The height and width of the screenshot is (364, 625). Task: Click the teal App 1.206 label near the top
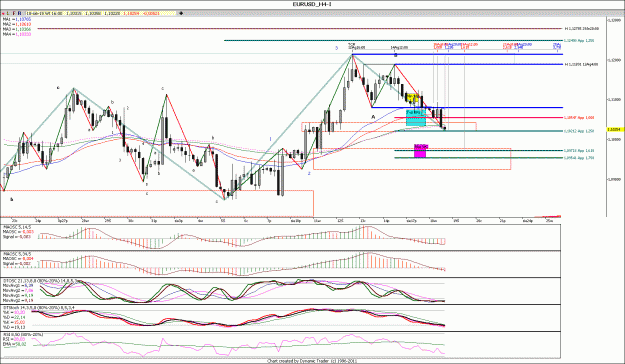pyautogui.click(x=579, y=40)
